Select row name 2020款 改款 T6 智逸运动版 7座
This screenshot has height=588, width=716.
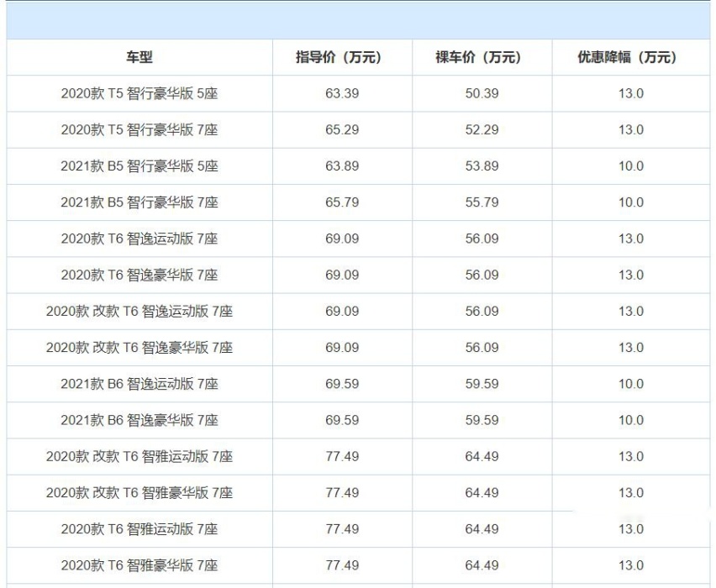pos(140,312)
